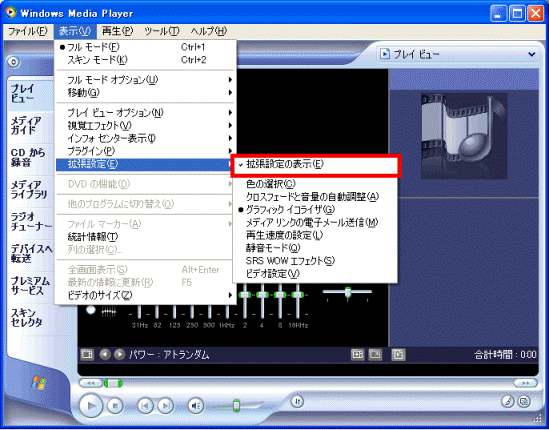Click the Play button

click(x=91, y=406)
